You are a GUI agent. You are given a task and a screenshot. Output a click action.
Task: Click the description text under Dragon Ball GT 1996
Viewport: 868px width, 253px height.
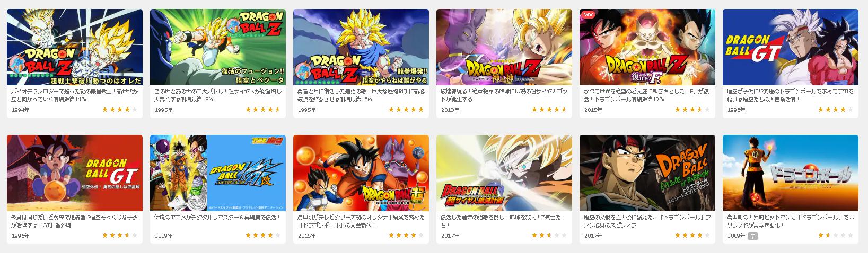point(790,95)
